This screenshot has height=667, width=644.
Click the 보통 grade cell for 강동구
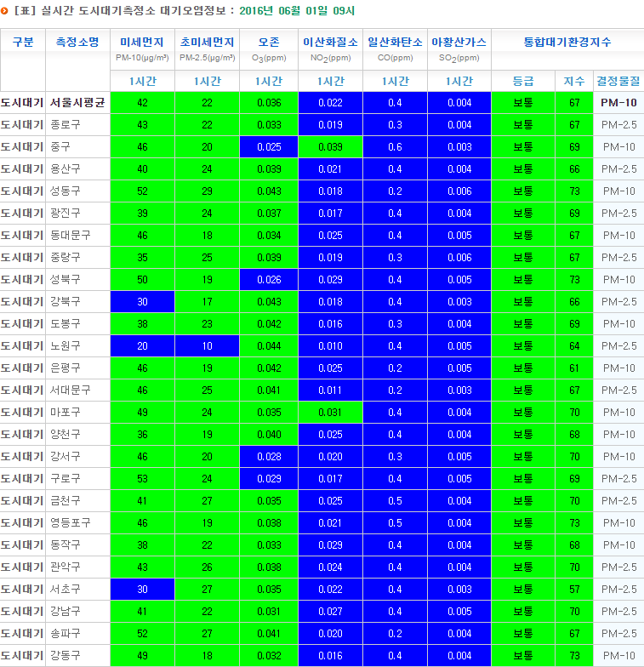pos(523,655)
